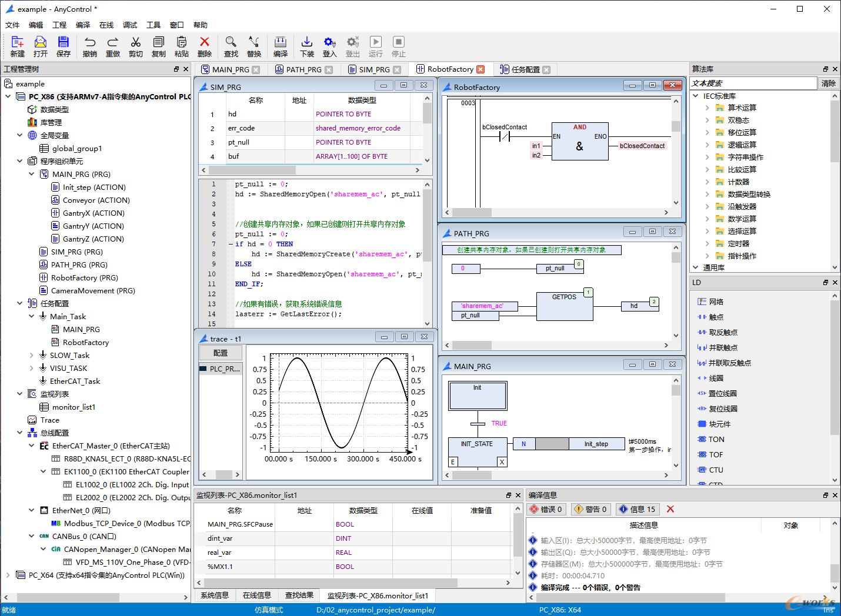Switch to MAIN_PRG editor tab

click(230, 69)
